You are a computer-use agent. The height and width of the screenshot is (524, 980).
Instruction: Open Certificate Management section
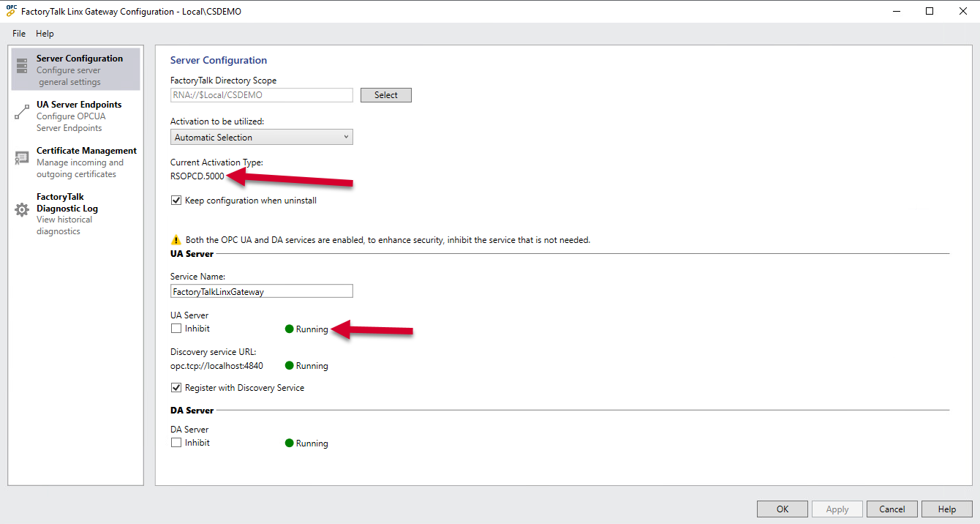pyautogui.click(x=75, y=162)
